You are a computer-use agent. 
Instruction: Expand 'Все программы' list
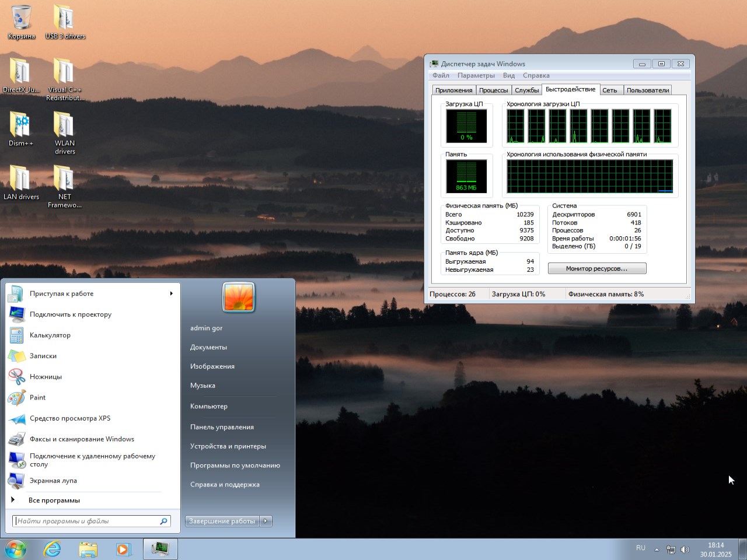click(54, 500)
